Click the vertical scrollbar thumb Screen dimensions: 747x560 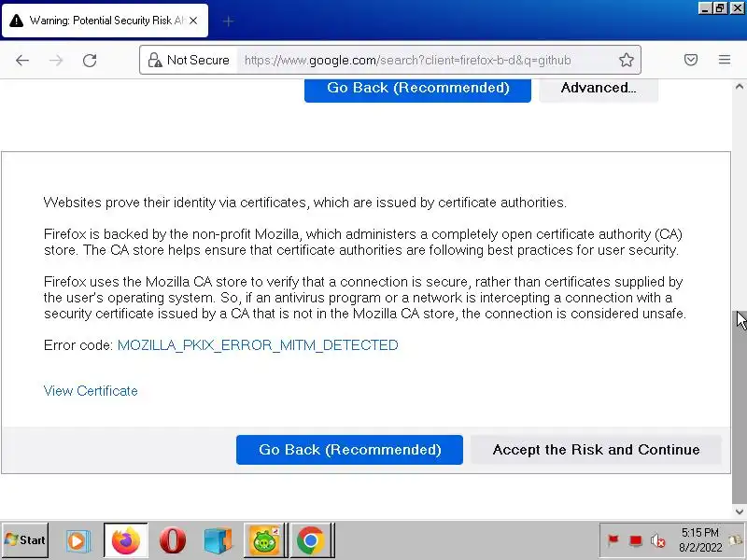click(x=739, y=405)
